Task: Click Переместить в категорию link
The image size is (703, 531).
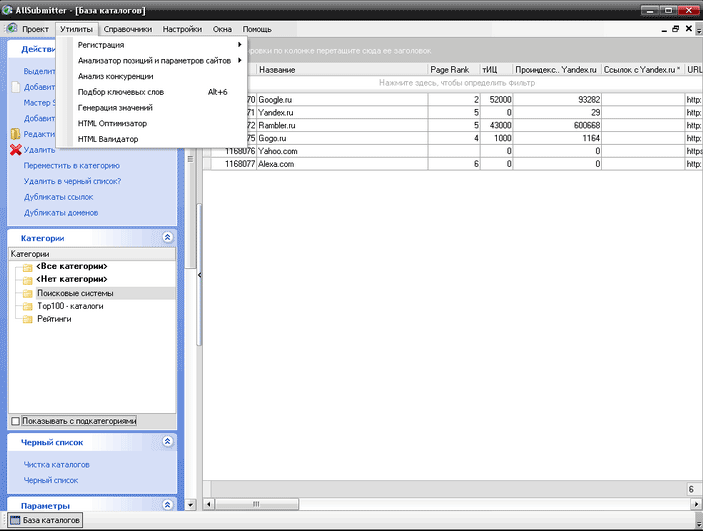Action: [72, 165]
